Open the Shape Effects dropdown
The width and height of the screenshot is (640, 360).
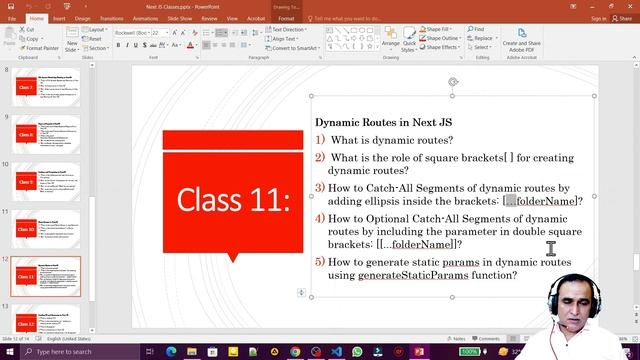point(439,47)
